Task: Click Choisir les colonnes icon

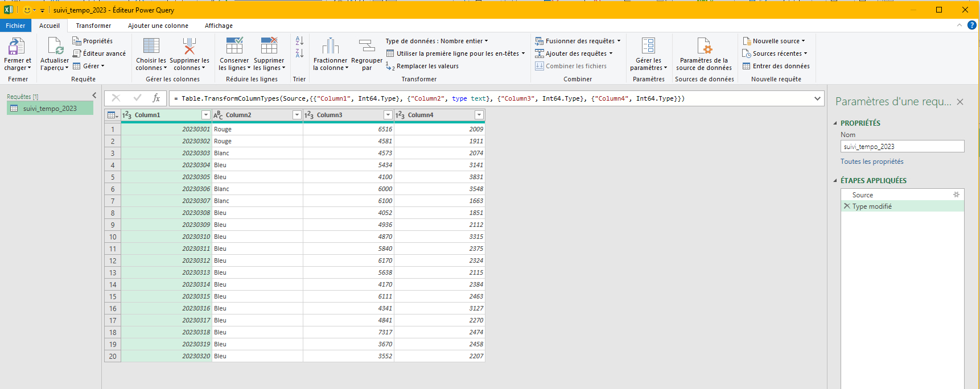Action: 151,47
